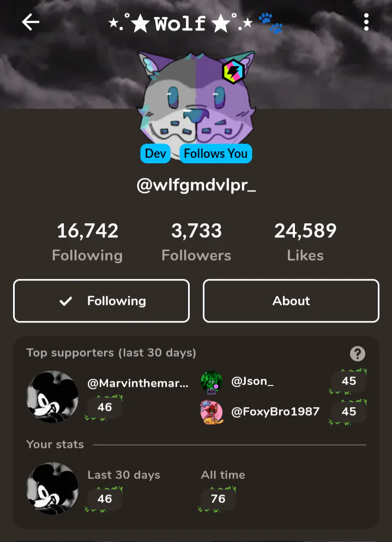The width and height of the screenshot is (392, 542).
Task: Tap the back arrow icon
Action: point(31,22)
